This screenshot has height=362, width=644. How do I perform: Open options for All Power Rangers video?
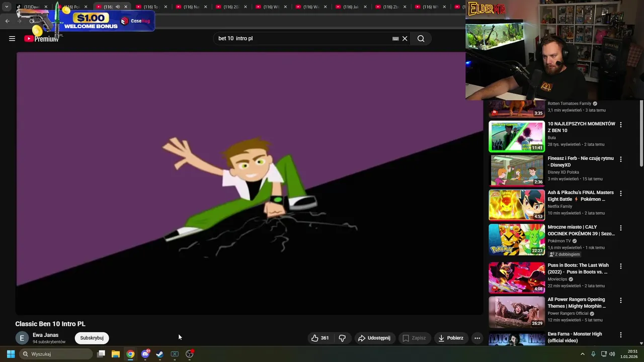click(x=620, y=300)
